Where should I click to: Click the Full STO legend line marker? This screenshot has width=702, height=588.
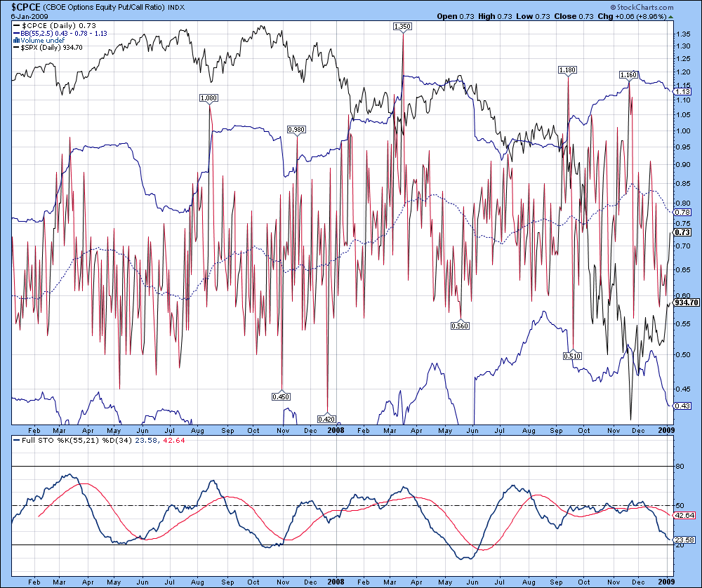(17, 440)
